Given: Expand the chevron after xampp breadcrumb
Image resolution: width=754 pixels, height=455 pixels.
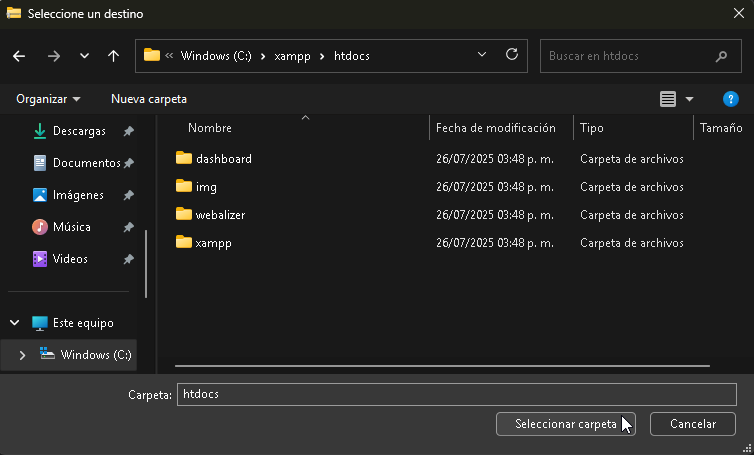Looking at the screenshot, I should (322, 56).
